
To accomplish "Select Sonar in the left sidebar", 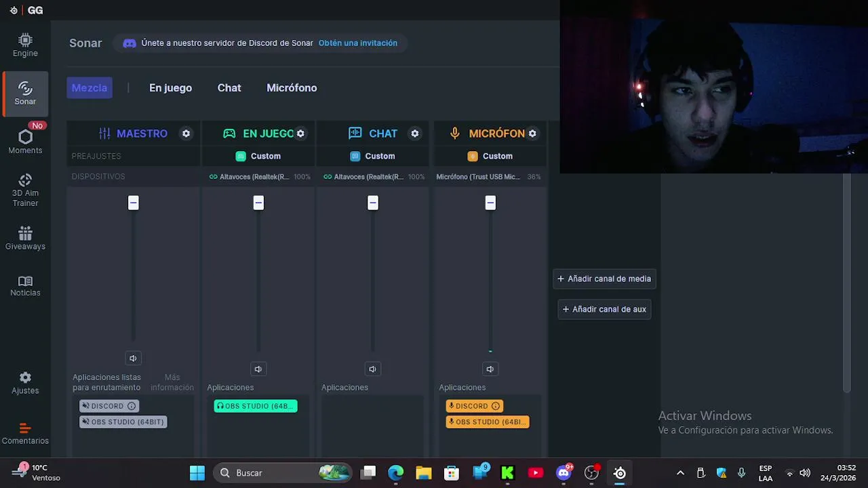I will (25, 94).
